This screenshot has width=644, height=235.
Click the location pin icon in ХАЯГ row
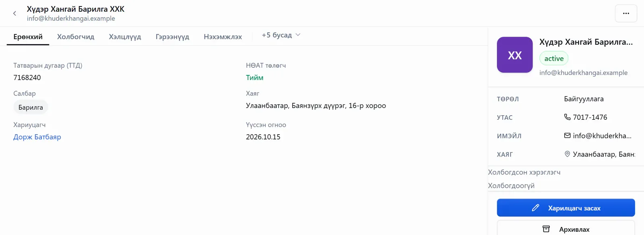pos(567,154)
